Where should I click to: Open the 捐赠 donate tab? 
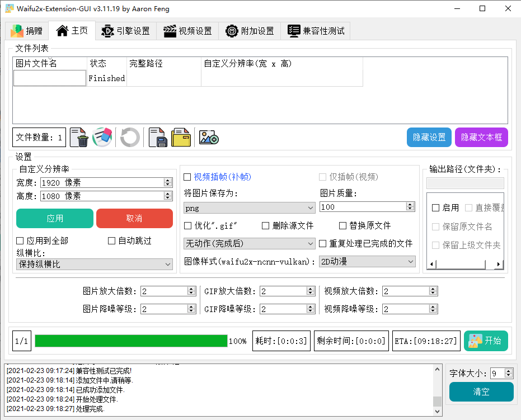26,31
